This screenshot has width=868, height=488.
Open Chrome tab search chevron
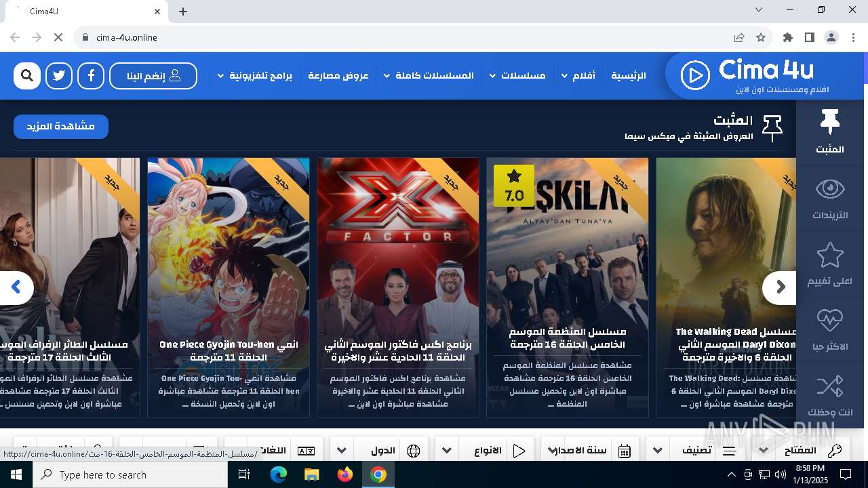pos(759,9)
